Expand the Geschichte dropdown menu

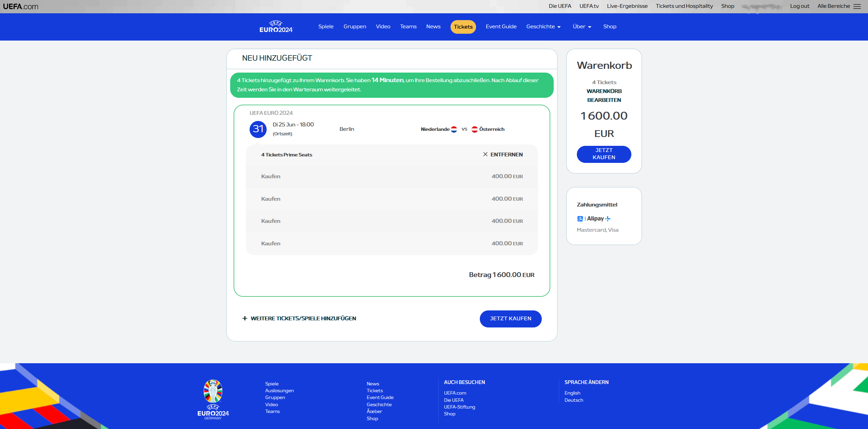click(543, 27)
